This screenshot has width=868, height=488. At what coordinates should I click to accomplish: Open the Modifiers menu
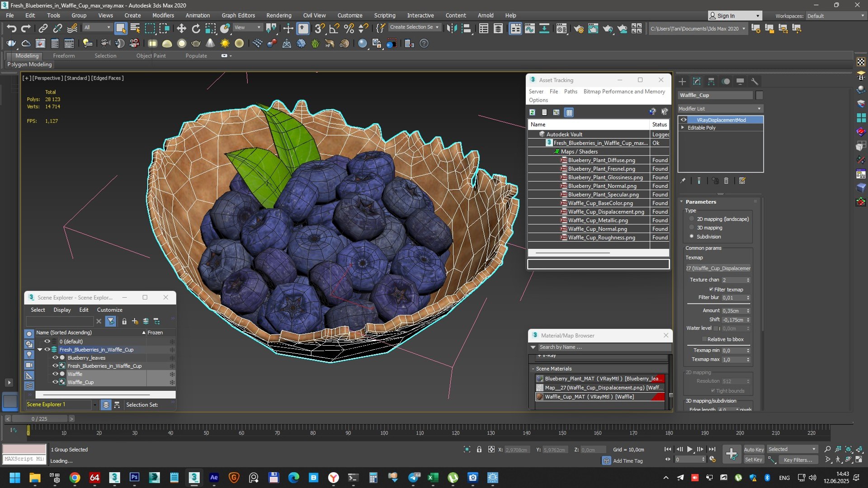tap(163, 15)
